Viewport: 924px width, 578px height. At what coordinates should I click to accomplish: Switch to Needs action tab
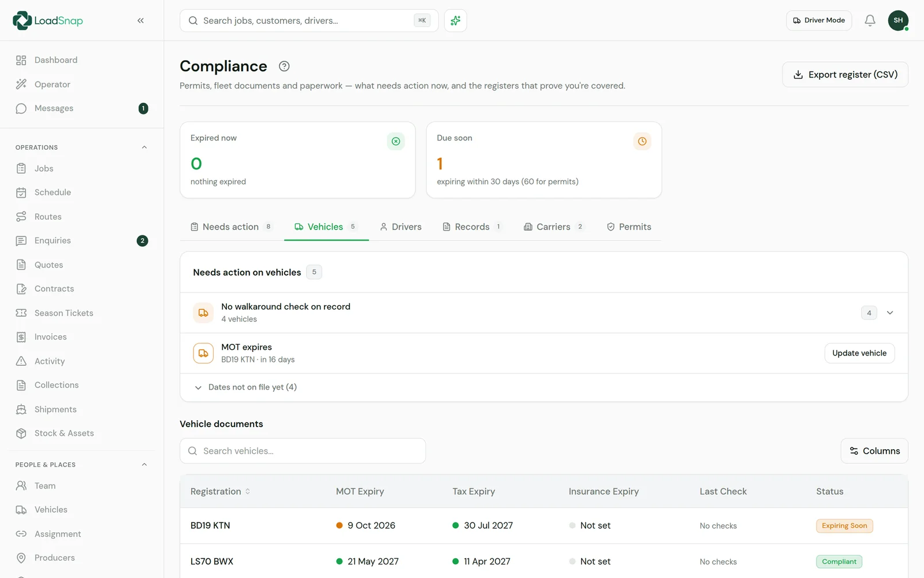tap(232, 227)
